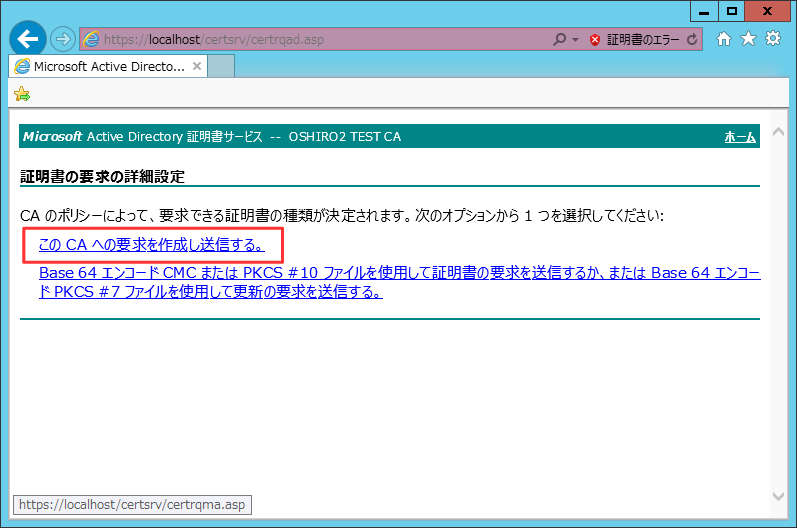Image resolution: width=797 pixels, height=528 pixels.
Task: Maximize the browser window
Action: click(x=731, y=11)
